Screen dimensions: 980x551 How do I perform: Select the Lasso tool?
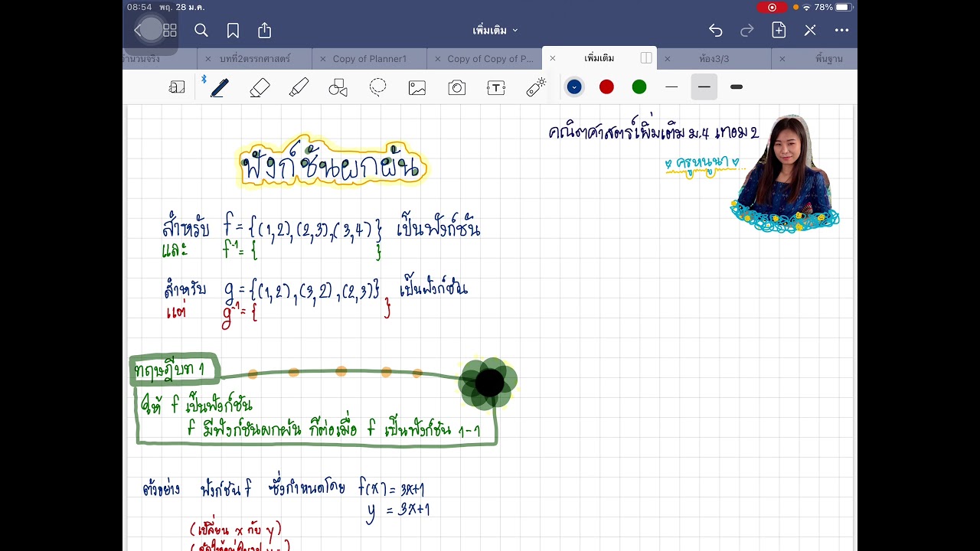(x=377, y=87)
